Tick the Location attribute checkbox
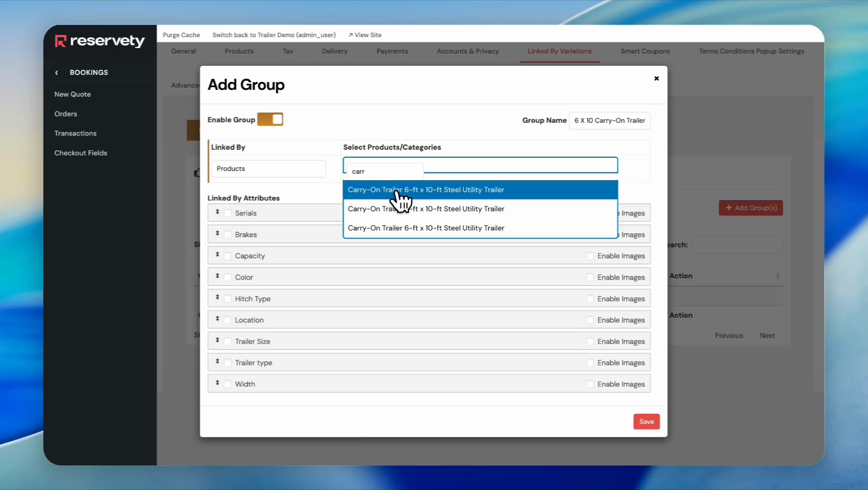The width and height of the screenshot is (868, 490). [x=228, y=320]
